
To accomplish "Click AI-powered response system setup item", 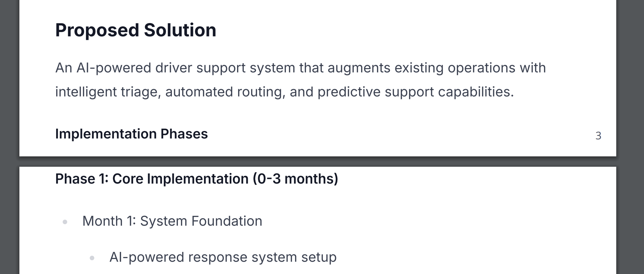I will 223,257.
